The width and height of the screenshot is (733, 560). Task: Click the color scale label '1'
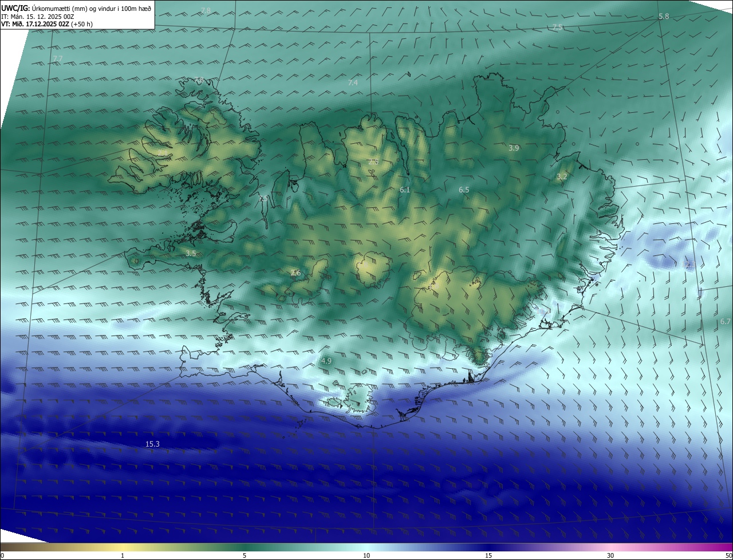(x=123, y=555)
